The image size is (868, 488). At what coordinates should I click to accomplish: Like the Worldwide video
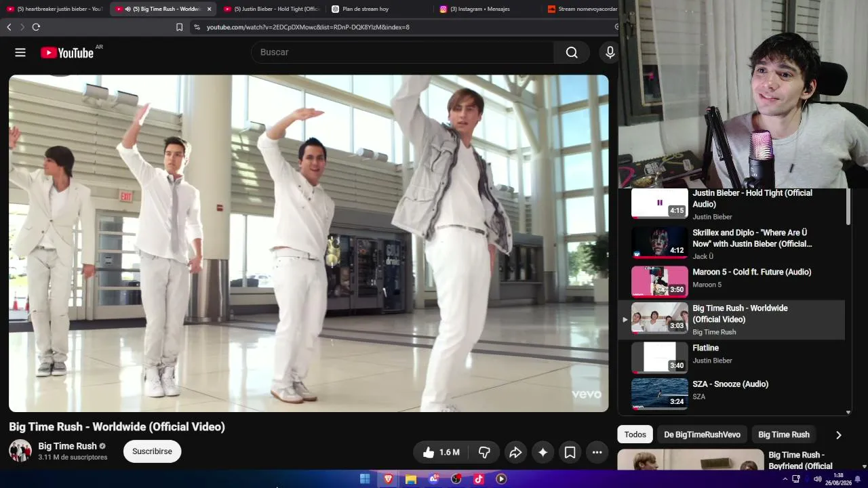[441, 452]
